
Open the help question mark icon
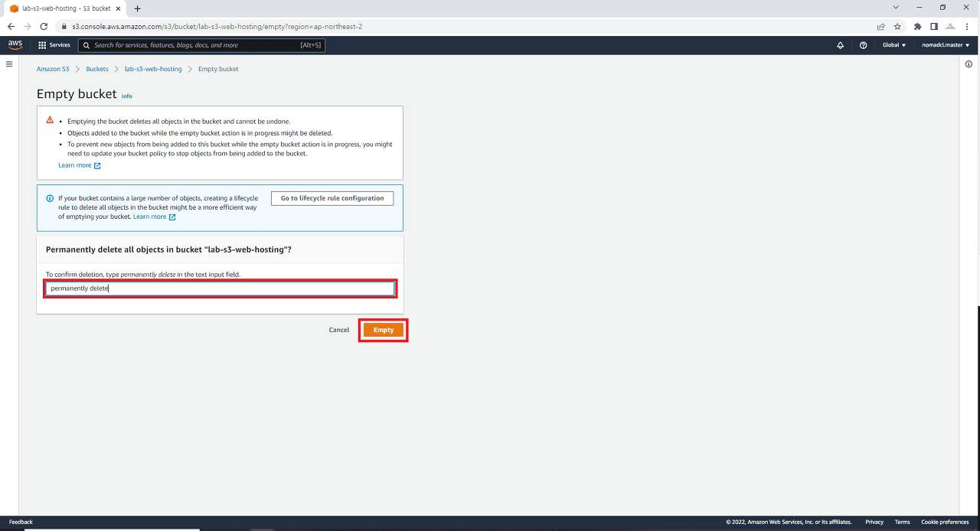(864, 45)
